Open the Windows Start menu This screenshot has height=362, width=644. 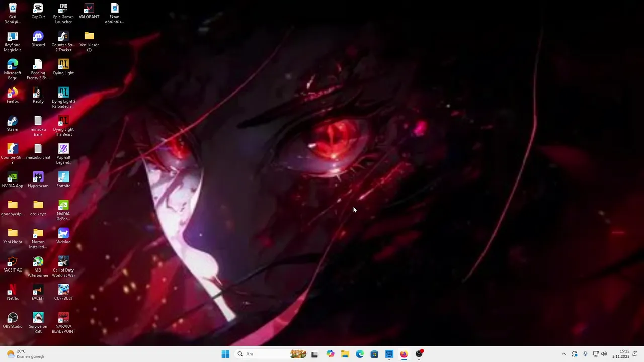click(225, 354)
